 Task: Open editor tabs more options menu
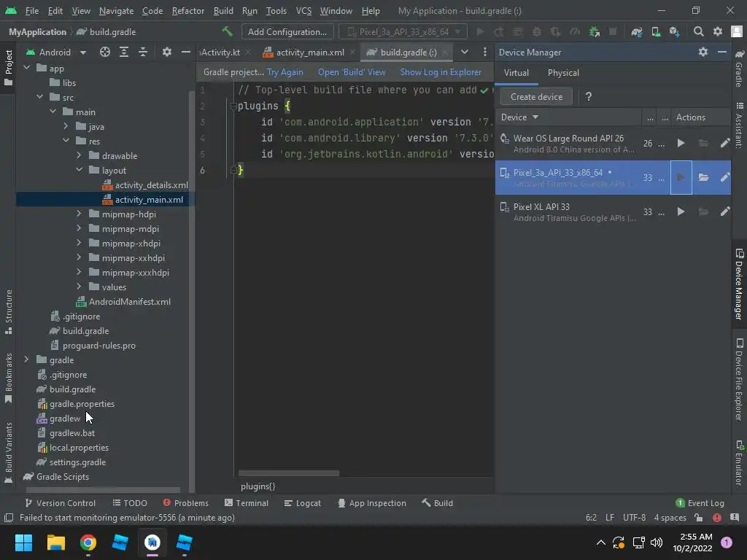point(485,52)
